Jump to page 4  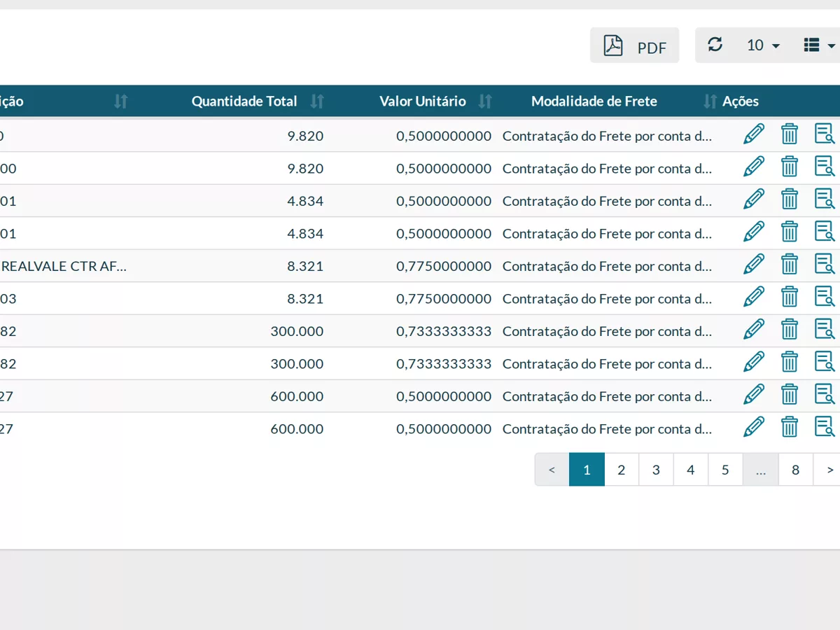coord(691,470)
